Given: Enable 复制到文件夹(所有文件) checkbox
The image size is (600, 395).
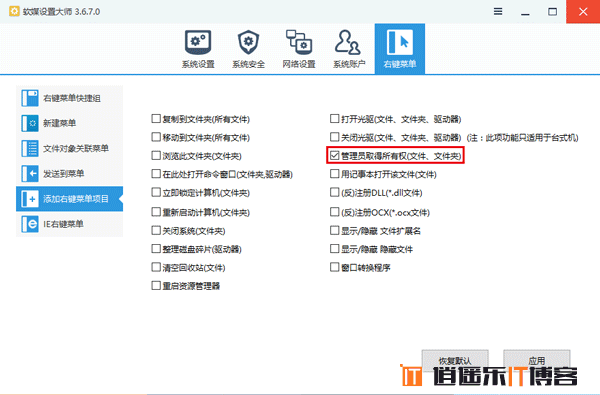Looking at the screenshot, I should (156, 119).
